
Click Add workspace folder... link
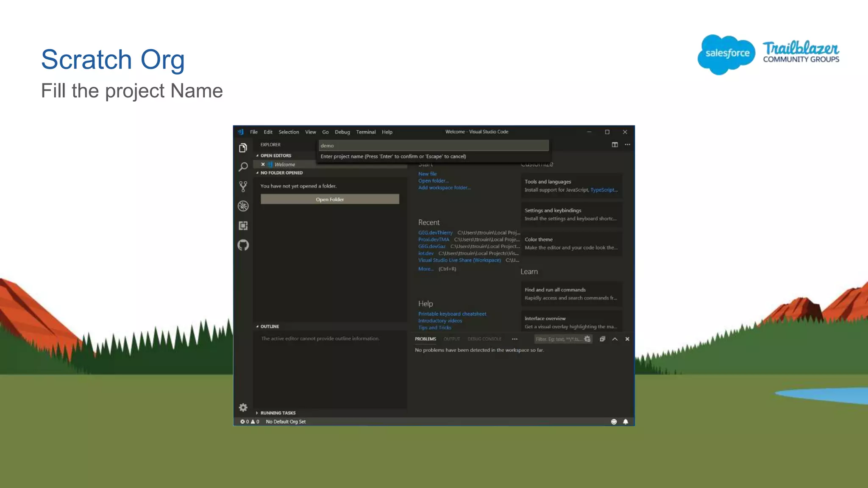(x=444, y=188)
